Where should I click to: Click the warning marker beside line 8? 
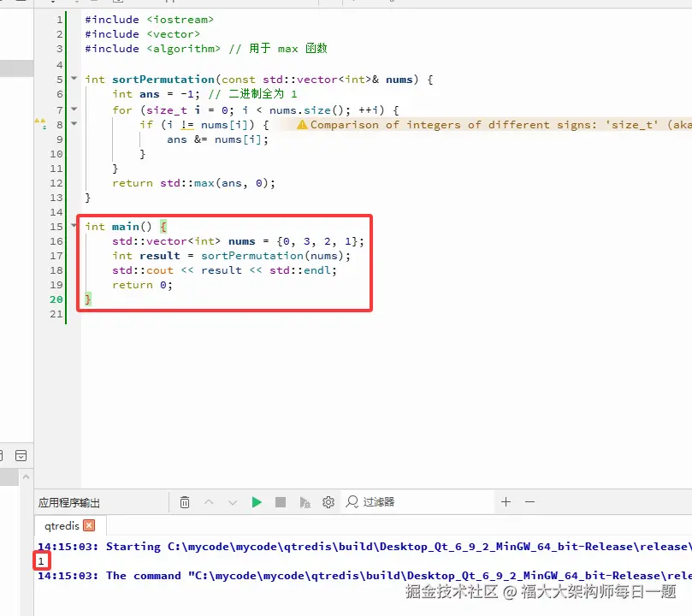point(40,123)
